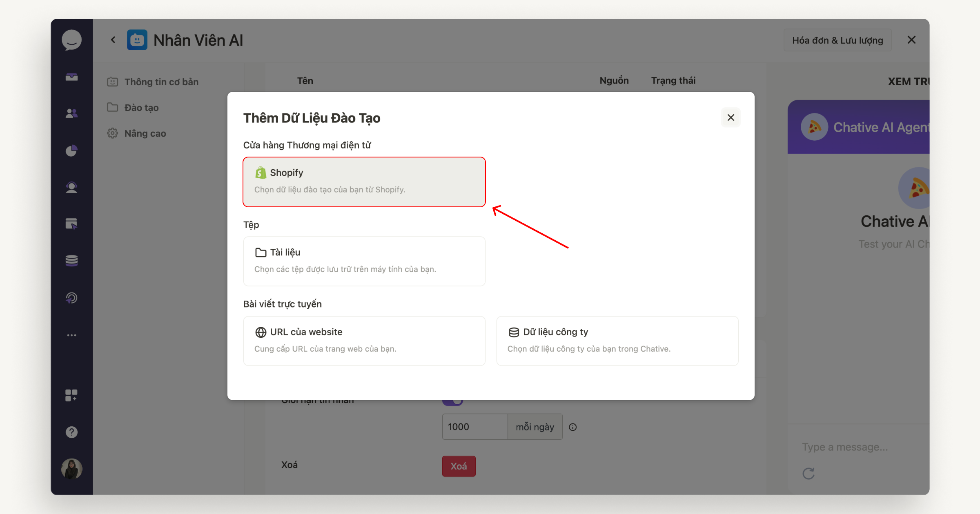The width and height of the screenshot is (980, 514).
Task: Open the apps grid icon in the sidebar
Action: (71, 395)
